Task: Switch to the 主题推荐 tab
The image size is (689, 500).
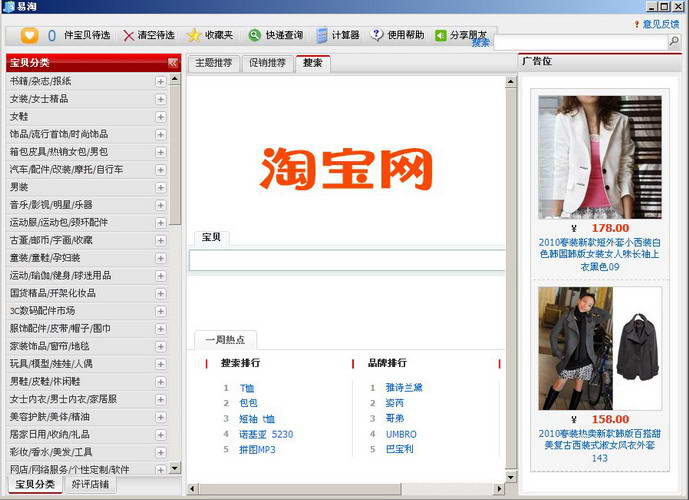Action: [x=214, y=63]
